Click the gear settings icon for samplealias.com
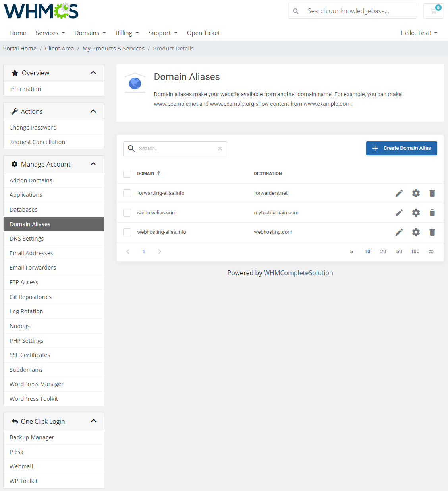The image size is (448, 491). [416, 212]
